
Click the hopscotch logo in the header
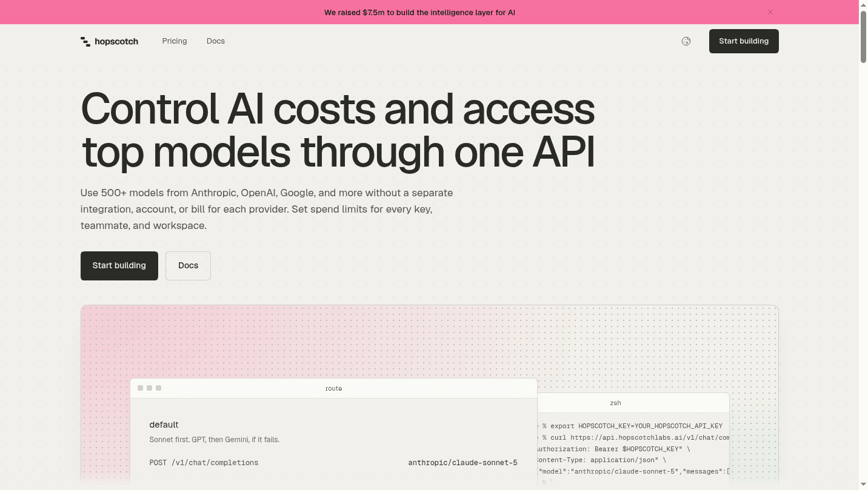(x=109, y=41)
